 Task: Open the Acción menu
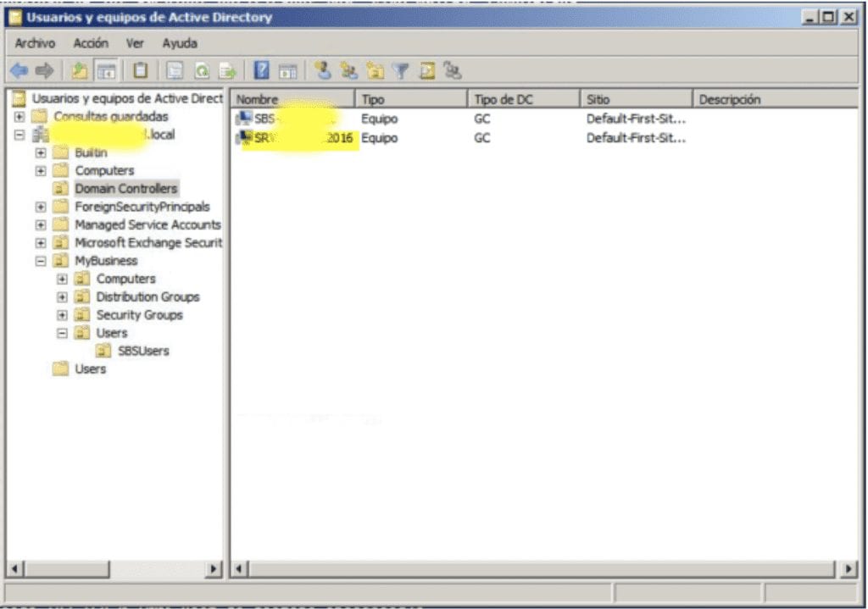(x=91, y=43)
